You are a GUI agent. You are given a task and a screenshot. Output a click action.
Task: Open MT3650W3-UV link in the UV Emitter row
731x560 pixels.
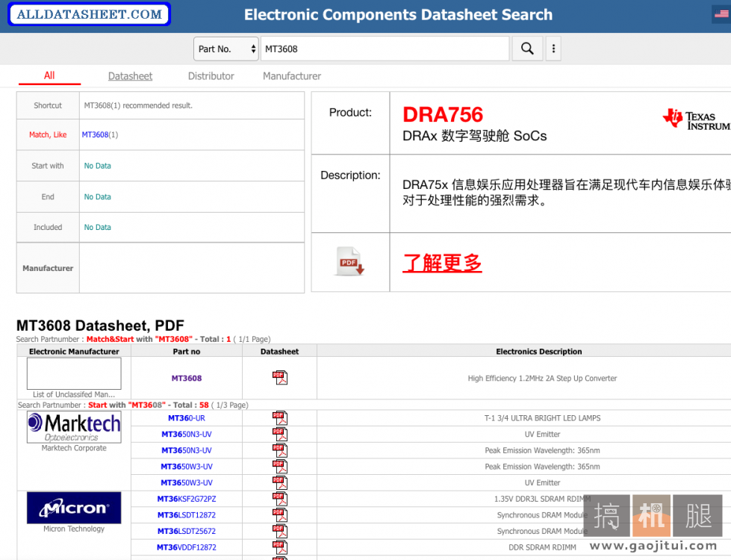coord(187,482)
